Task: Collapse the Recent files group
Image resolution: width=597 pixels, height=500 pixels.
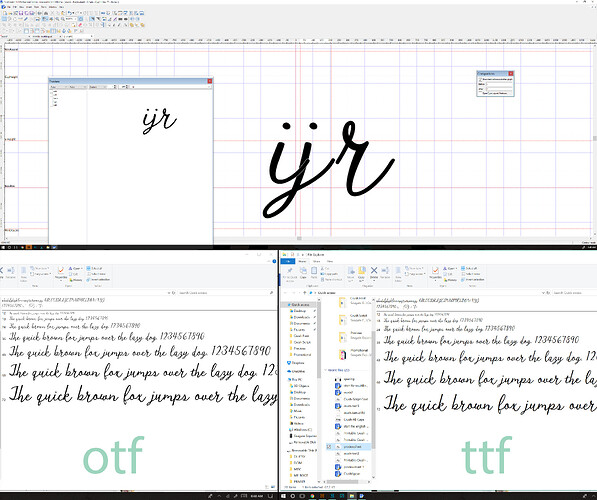Action: (x=326, y=370)
